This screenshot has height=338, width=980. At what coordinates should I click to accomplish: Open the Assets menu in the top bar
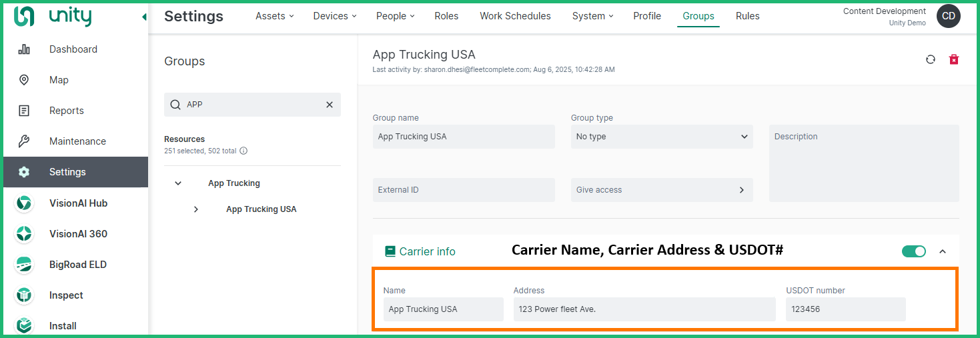tap(274, 16)
